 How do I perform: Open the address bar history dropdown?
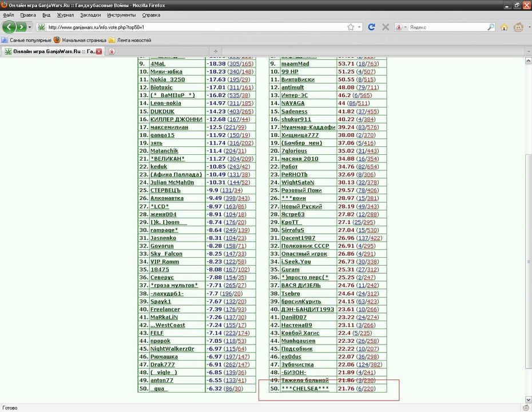coord(359,27)
